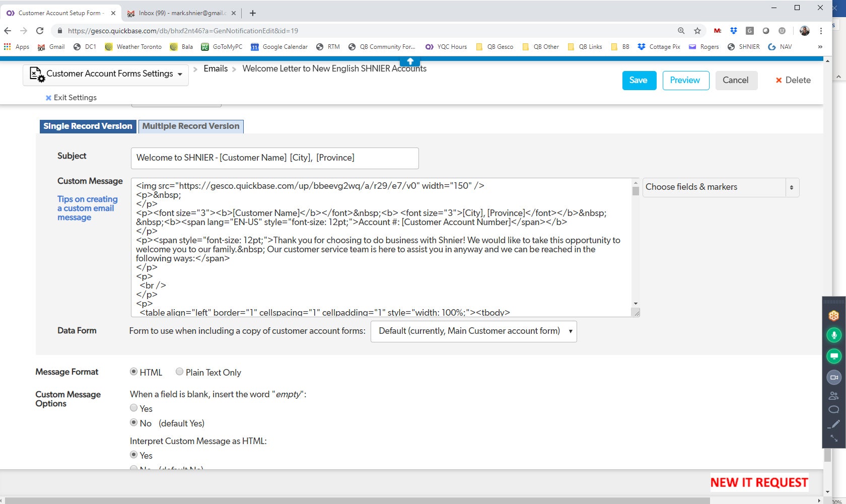Bookmark this page with star icon
The width and height of the screenshot is (846, 504).
pos(697,31)
